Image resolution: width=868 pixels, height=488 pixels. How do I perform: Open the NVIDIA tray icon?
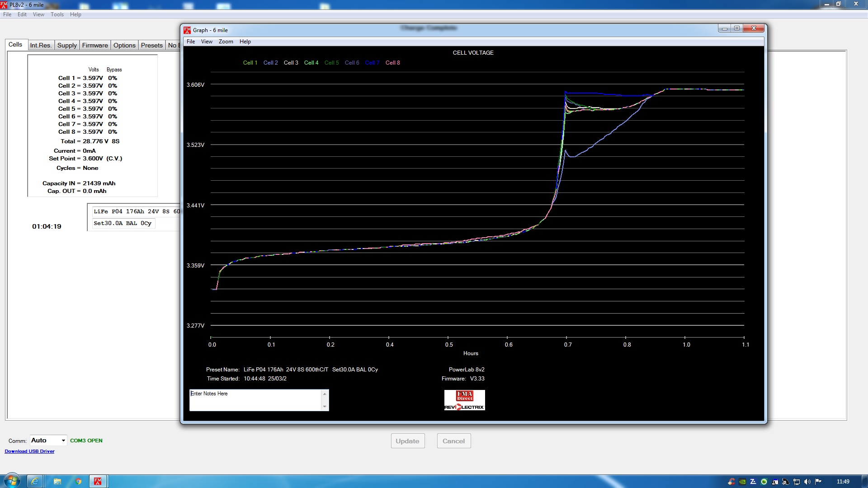[742, 482]
